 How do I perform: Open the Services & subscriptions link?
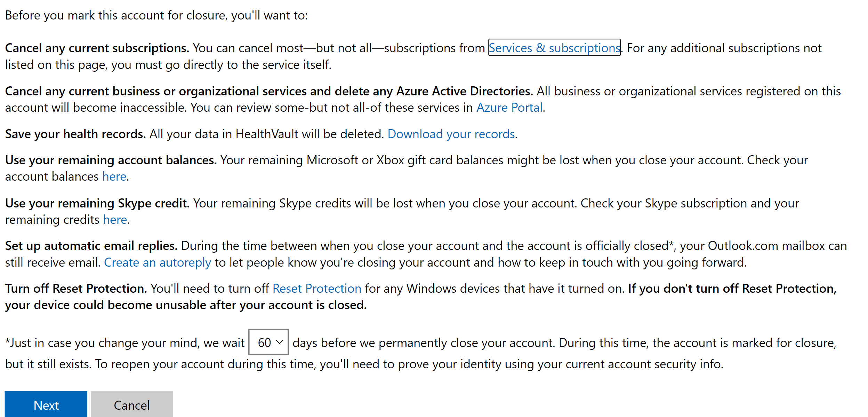click(554, 48)
